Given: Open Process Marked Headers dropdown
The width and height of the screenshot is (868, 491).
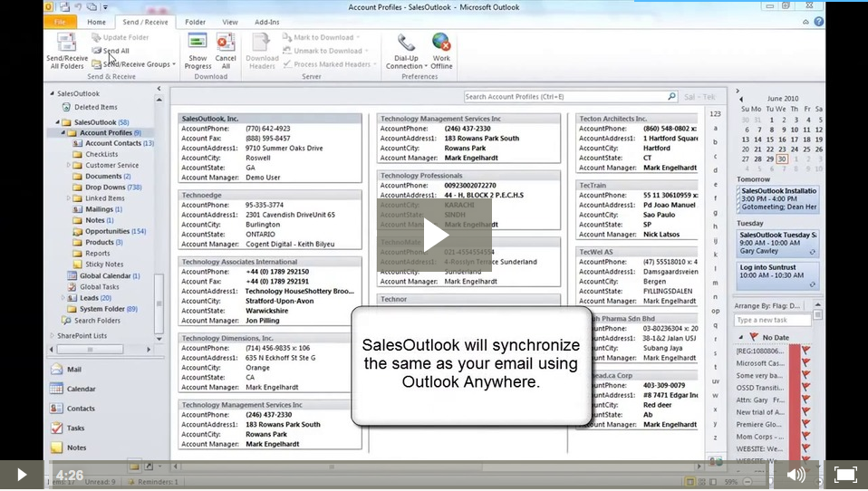Looking at the screenshot, I should click(330, 64).
